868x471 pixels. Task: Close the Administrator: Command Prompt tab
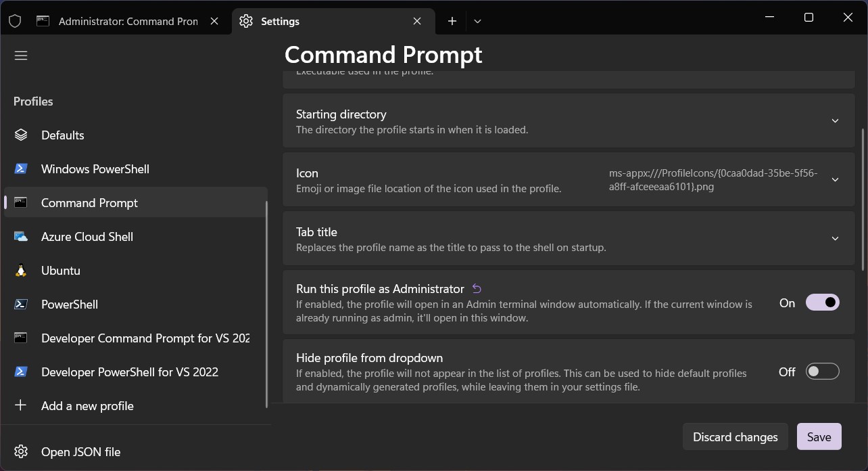[x=214, y=21]
